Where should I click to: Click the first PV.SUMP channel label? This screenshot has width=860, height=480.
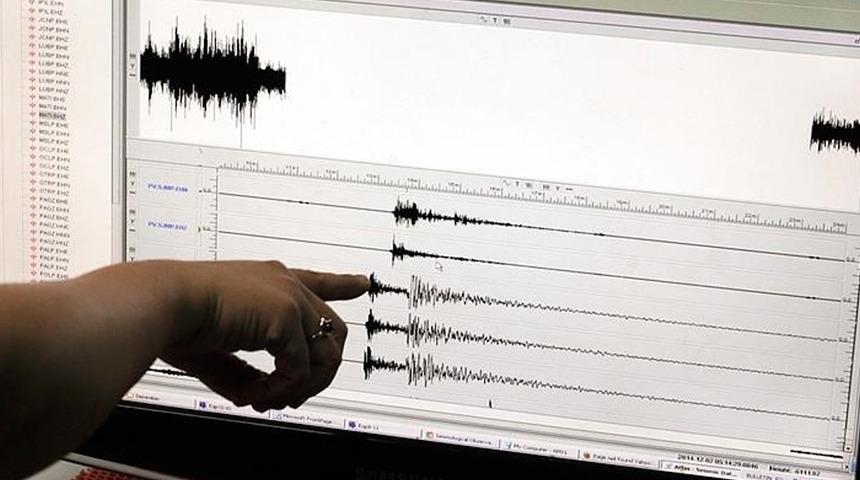click(x=167, y=188)
